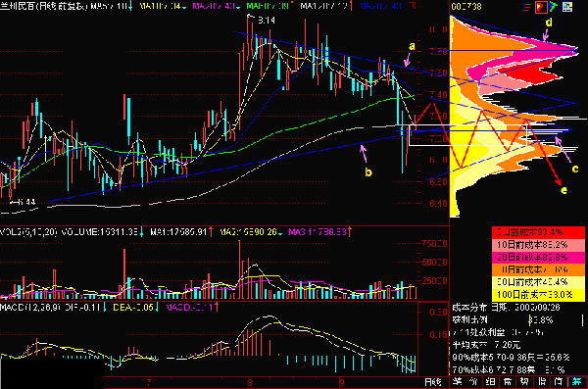Click the period label tab before bottom tabs
The height and width of the screenshot is (389, 588).
433,382
